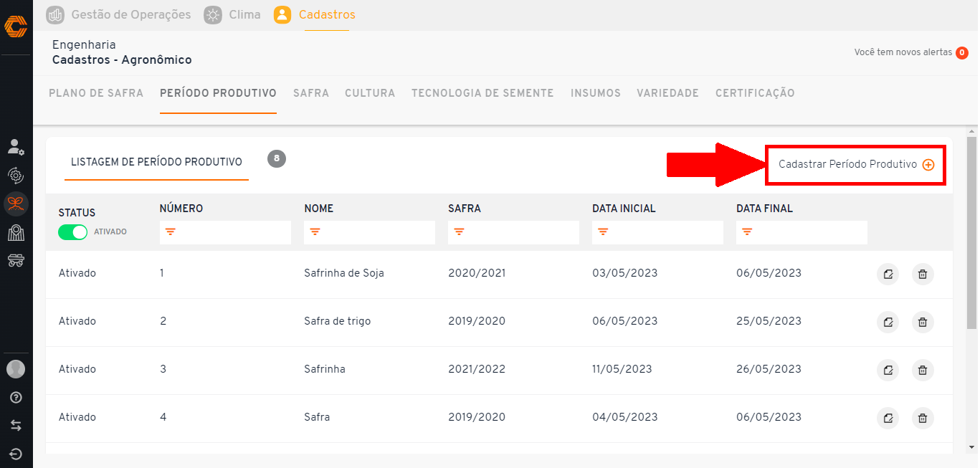Click the user avatar in the sidebar

coord(16,369)
